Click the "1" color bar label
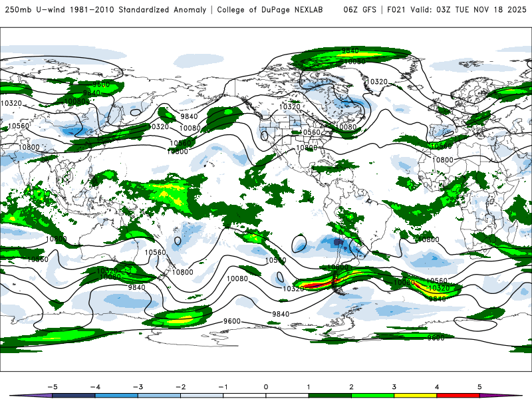The image size is (532, 399). [x=309, y=387]
